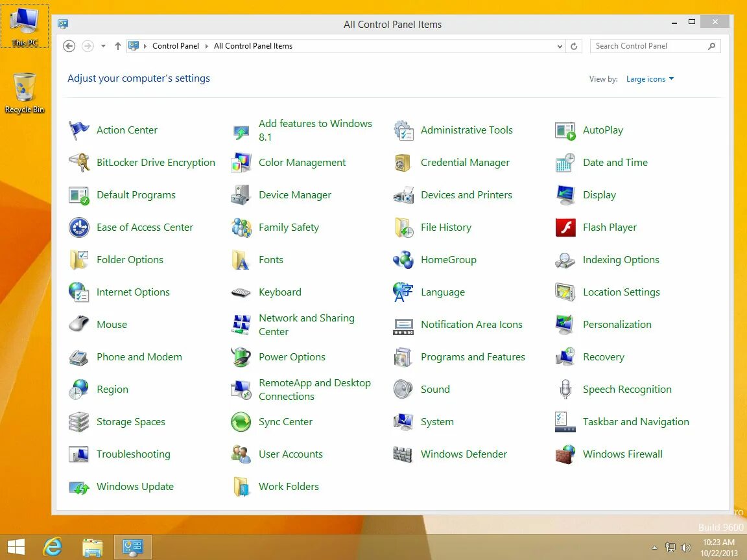Image resolution: width=747 pixels, height=560 pixels.
Task: Click the search magnifier icon
Action: pos(711,46)
